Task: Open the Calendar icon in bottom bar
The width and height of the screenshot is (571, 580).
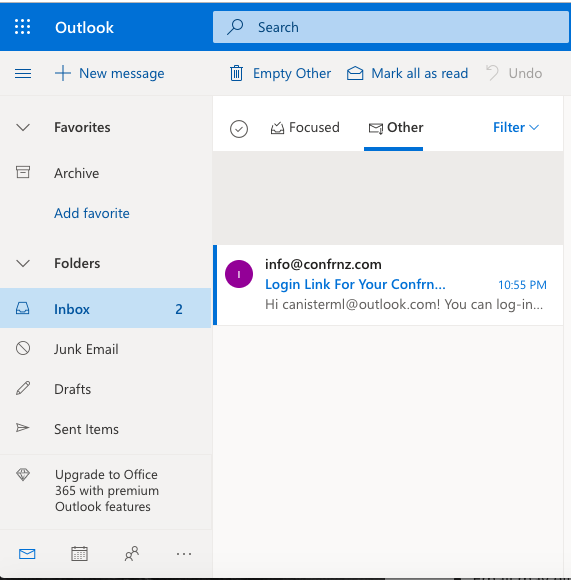Action: coord(79,554)
